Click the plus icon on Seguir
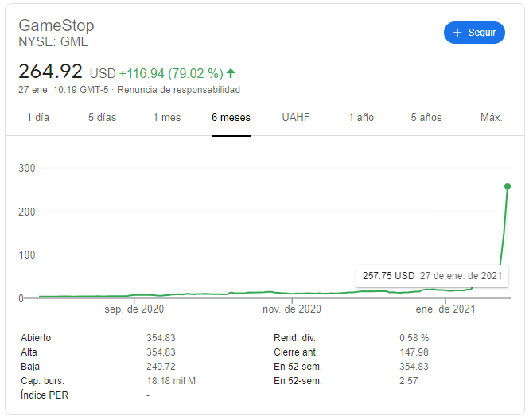 coord(457,33)
